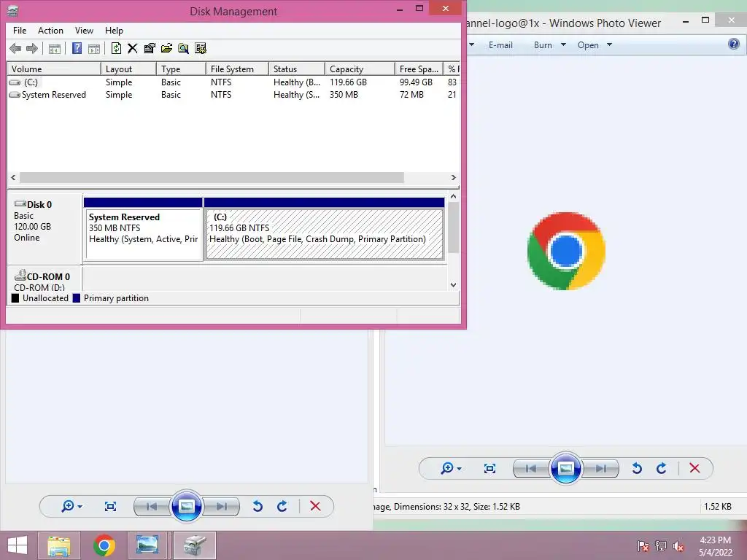Rotate clockwise in Photo Viewer beneath Disk Management

[282, 506]
